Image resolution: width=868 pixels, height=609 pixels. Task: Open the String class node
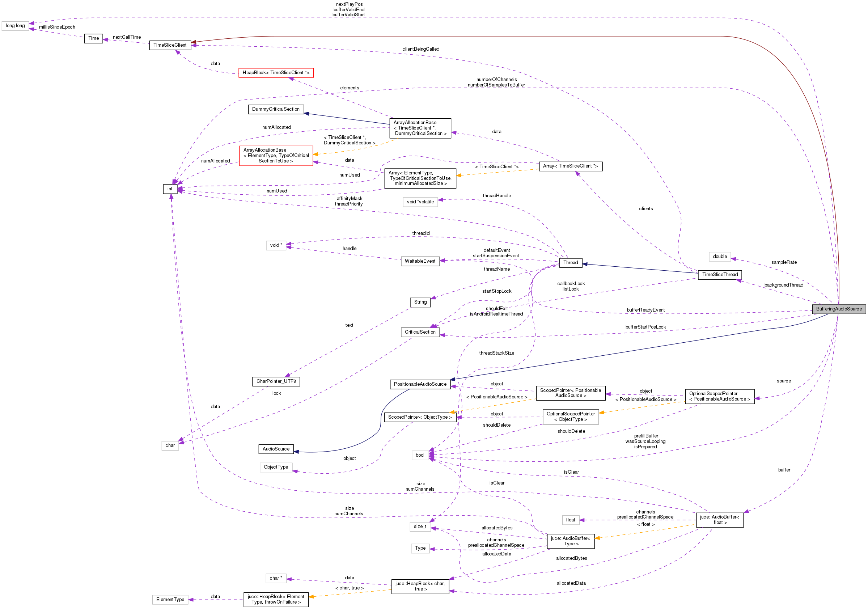pyautogui.click(x=420, y=302)
